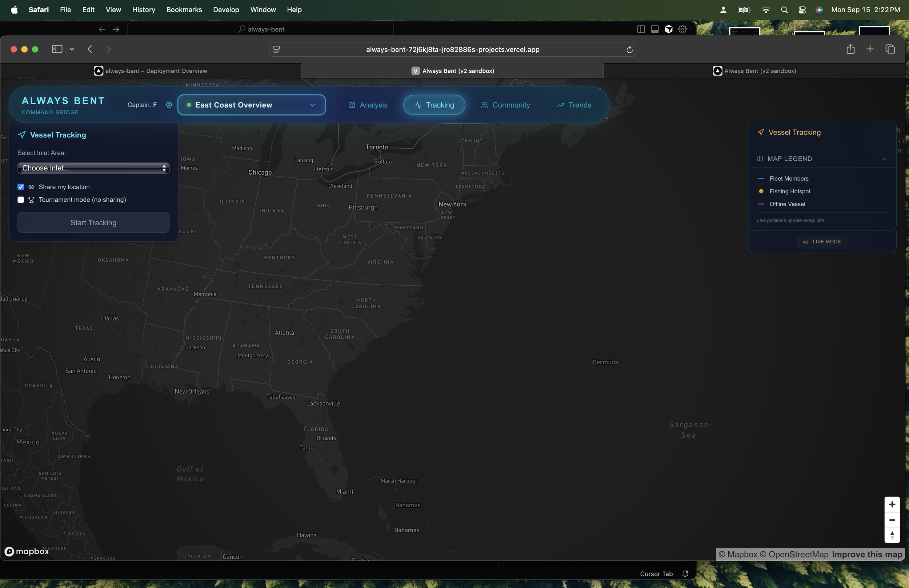Reload page with the refresh icon
This screenshot has height=588, width=909.
pos(629,50)
